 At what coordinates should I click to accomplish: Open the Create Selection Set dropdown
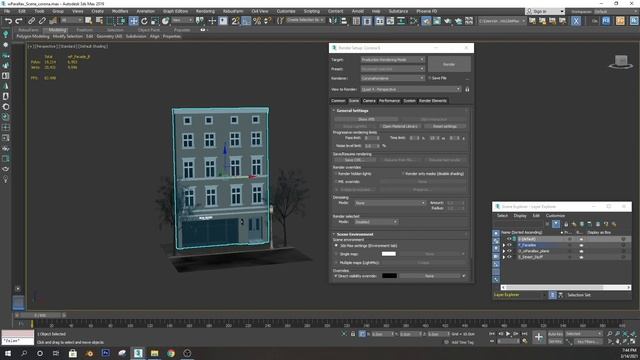tap(305, 20)
